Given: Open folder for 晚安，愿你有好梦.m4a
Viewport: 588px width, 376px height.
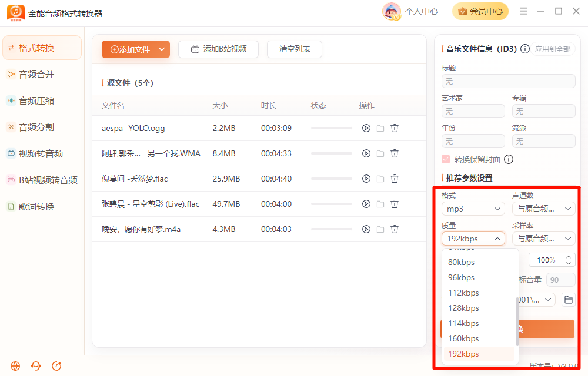Looking at the screenshot, I should [380, 229].
